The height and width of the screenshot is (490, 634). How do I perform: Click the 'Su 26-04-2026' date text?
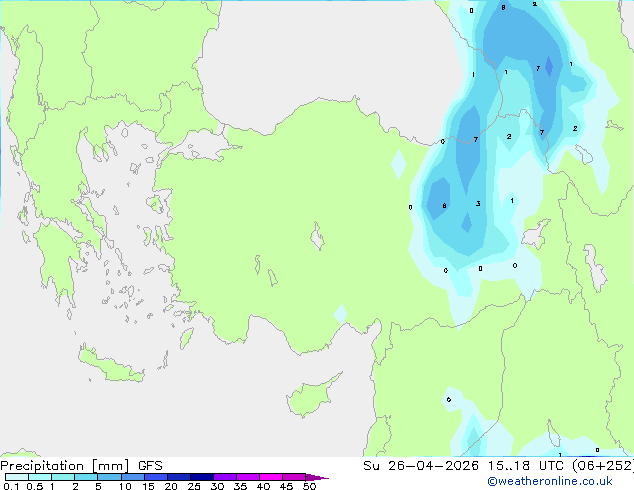tap(421, 466)
